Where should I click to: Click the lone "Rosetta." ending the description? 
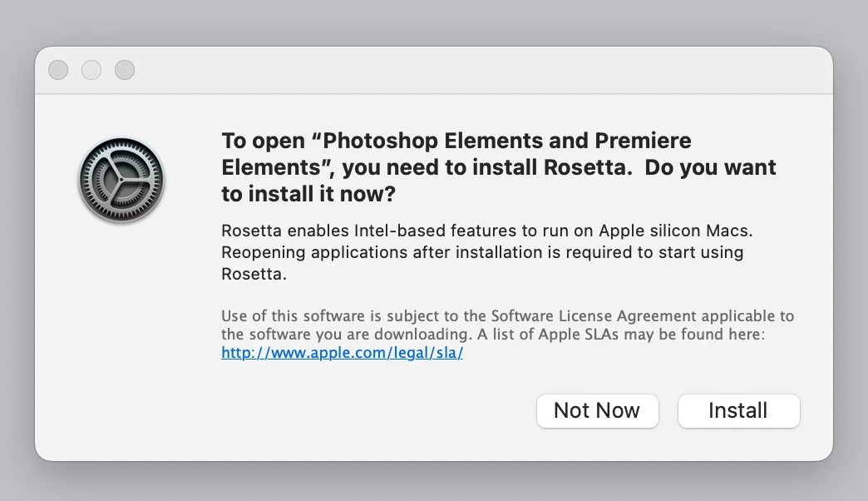pyautogui.click(x=254, y=273)
